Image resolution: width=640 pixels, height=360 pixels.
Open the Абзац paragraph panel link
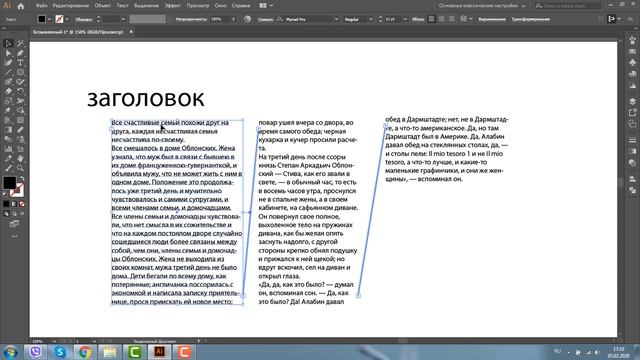[x=418, y=19]
